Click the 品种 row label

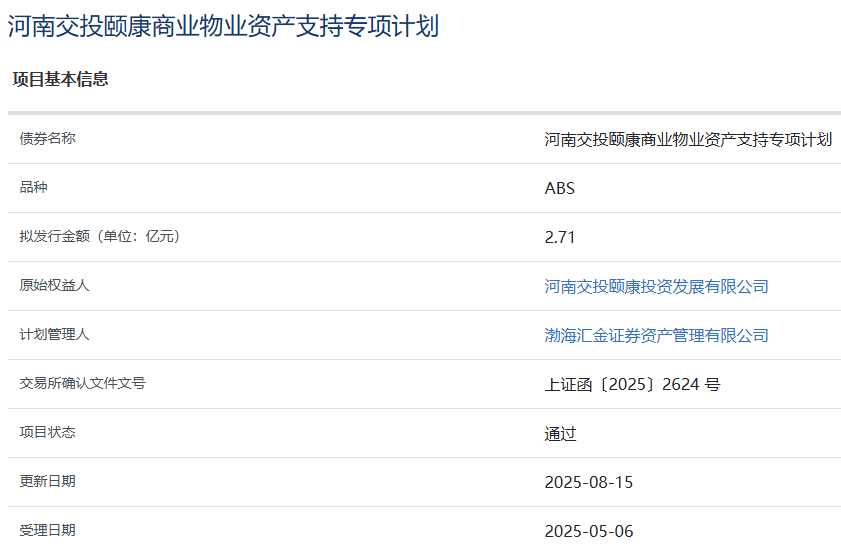pos(33,188)
